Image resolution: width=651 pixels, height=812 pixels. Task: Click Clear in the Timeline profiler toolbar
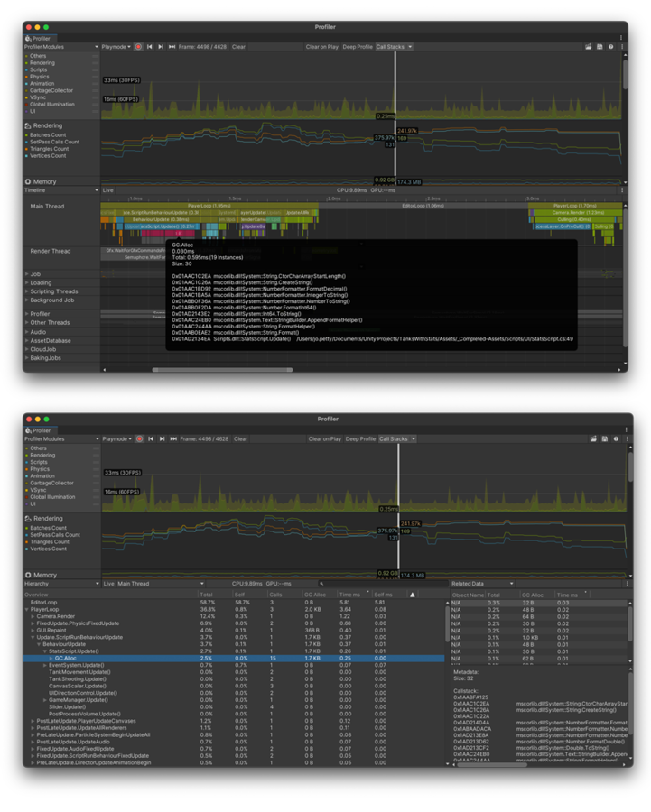click(x=238, y=47)
